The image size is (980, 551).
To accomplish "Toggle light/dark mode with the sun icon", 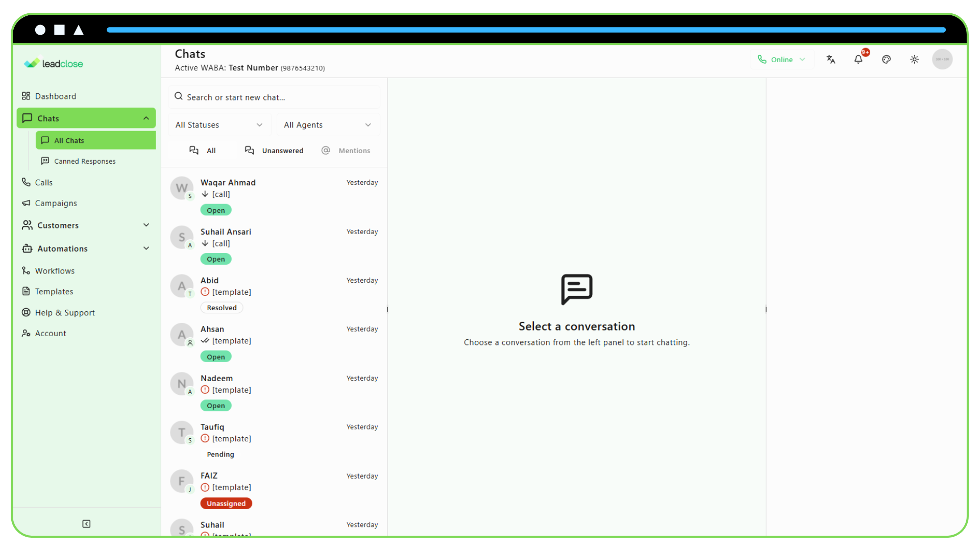I will (x=914, y=59).
